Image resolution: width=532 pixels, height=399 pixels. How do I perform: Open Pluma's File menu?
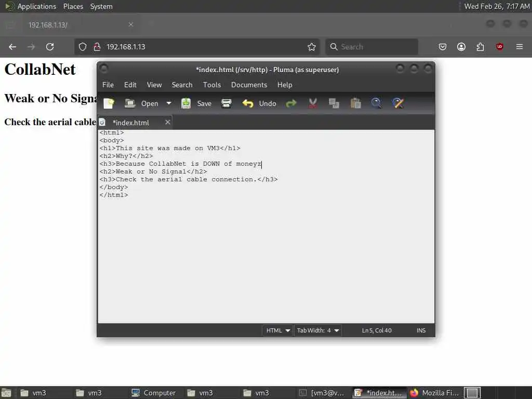108,85
